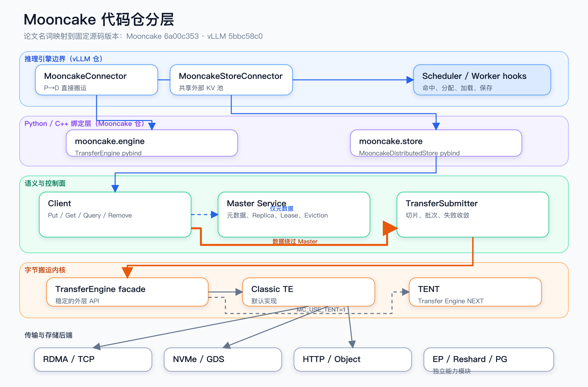
Task: Select the RDMA / TCP backend box
Action: click(93, 359)
